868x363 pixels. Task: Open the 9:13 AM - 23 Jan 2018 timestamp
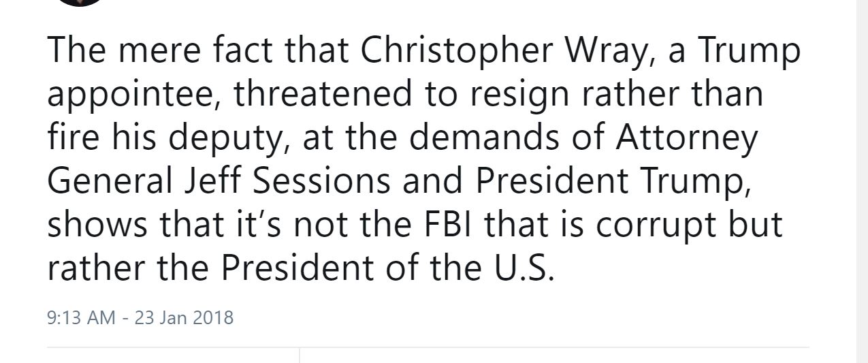coord(140,317)
